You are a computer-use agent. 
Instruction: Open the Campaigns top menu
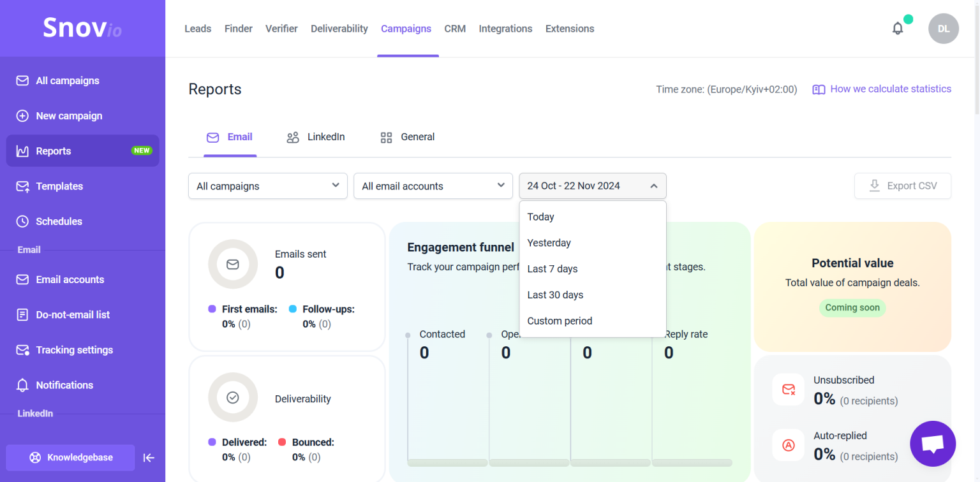[x=406, y=29]
